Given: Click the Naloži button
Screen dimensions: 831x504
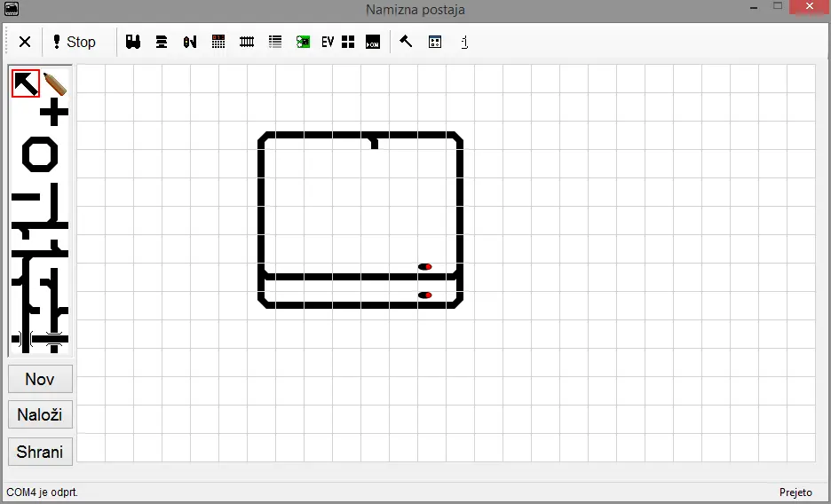Looking at the screenshot, I should pyautogui.click(x=40, y=415).
